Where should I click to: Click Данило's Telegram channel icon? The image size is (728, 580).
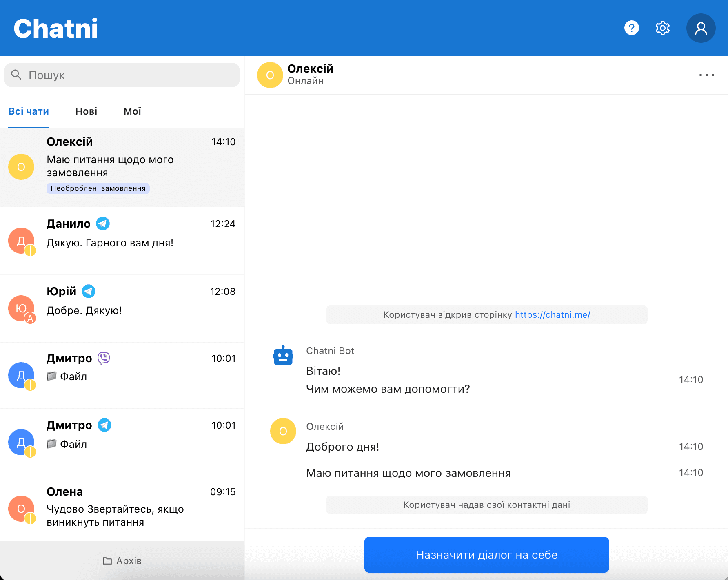103,224
